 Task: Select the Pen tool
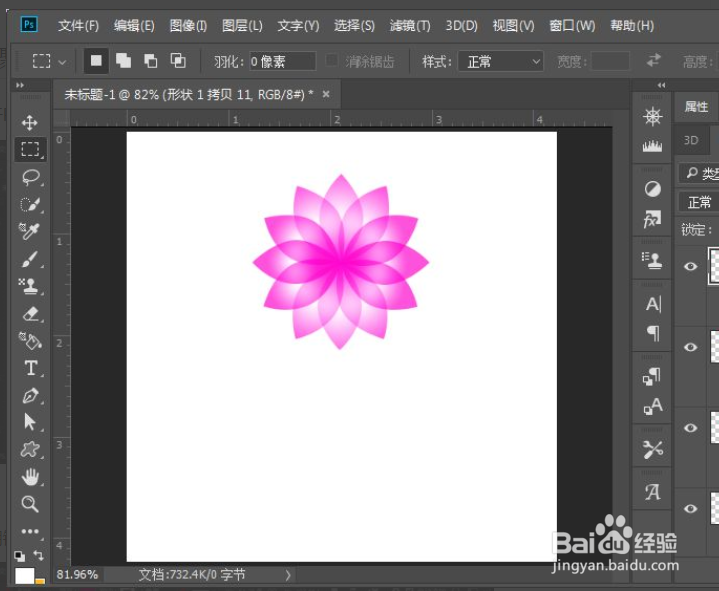30,395
